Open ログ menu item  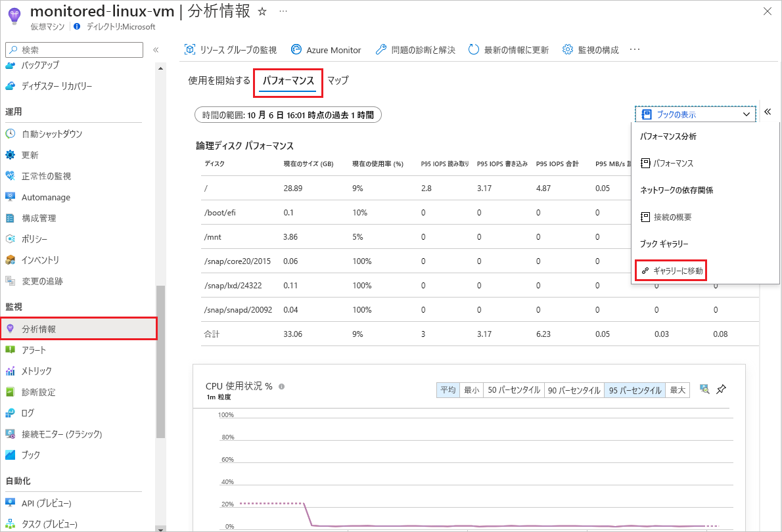pyautogui.click(x=20, y=413)
